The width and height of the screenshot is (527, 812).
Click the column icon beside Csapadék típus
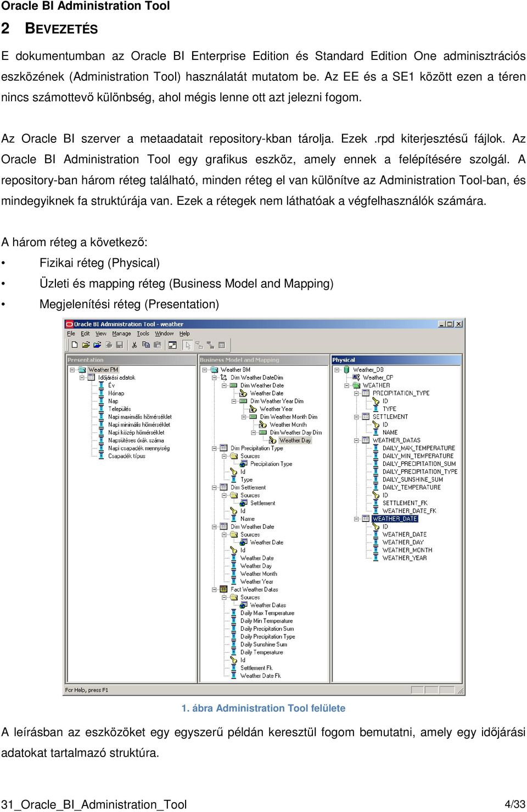[x=102, y=456]
